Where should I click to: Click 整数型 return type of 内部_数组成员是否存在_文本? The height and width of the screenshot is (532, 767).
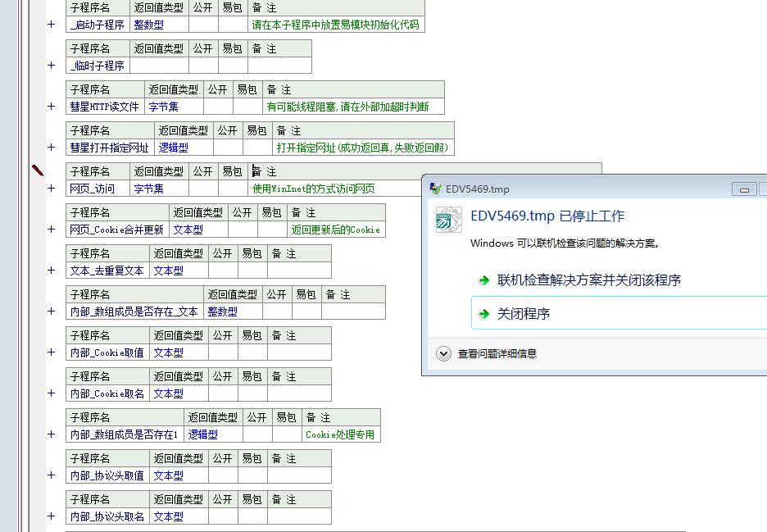coord(222,311)
